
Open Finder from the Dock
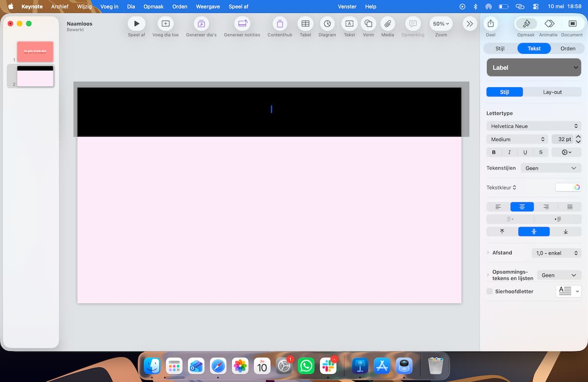tap(152, 366)
